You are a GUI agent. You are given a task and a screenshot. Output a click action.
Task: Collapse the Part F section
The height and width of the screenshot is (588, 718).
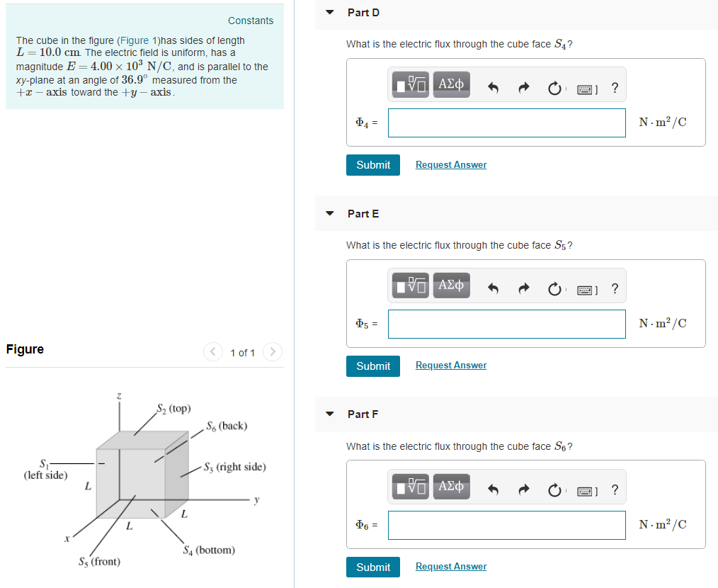tap(329, 414)
